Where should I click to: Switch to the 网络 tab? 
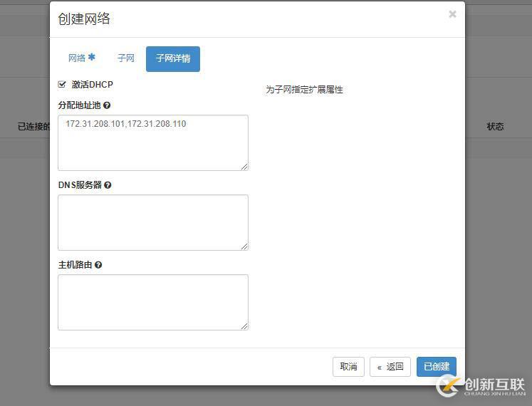81,58
